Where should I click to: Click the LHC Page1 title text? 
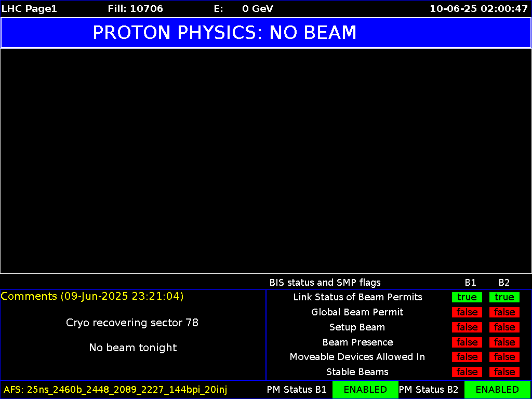(29, 9)
